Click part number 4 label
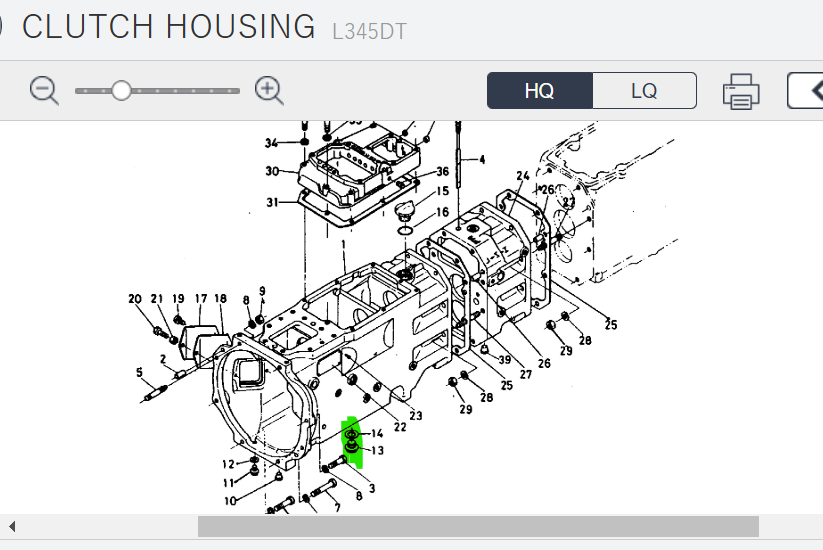 (482, 160)
